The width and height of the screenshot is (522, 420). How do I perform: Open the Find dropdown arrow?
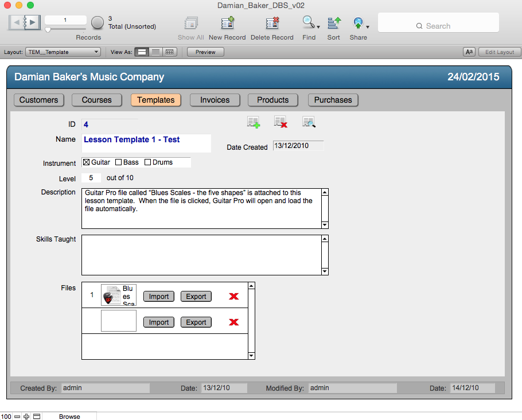318,28
